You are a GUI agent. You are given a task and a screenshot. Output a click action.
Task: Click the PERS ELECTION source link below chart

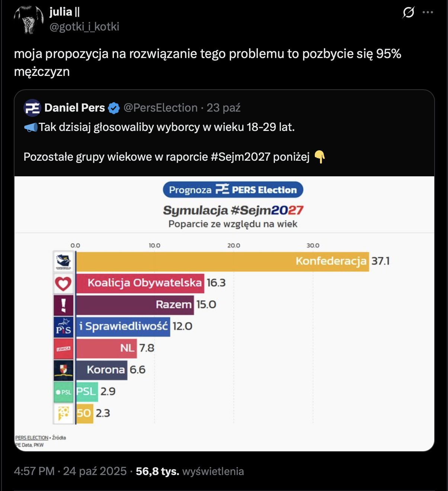point(32,438)
